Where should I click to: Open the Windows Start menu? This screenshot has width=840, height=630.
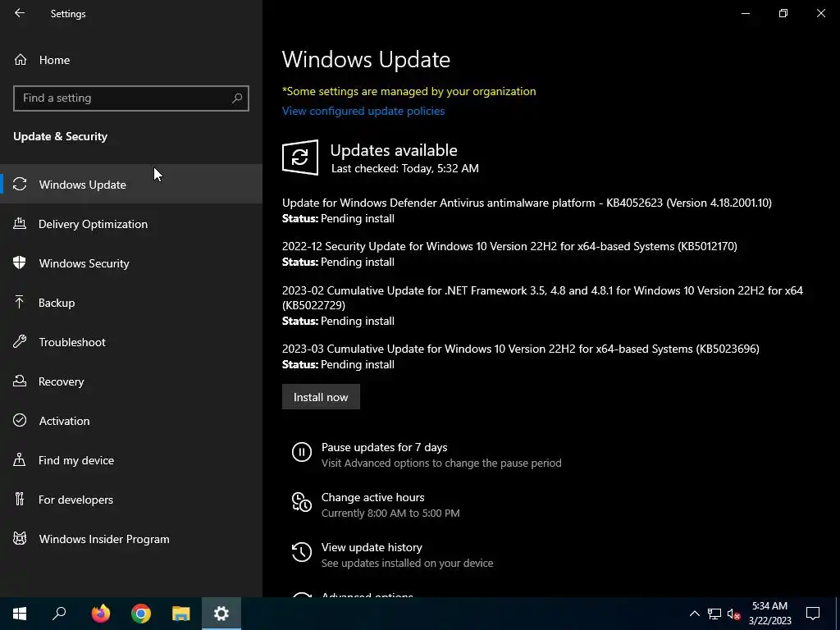point(20,614)
